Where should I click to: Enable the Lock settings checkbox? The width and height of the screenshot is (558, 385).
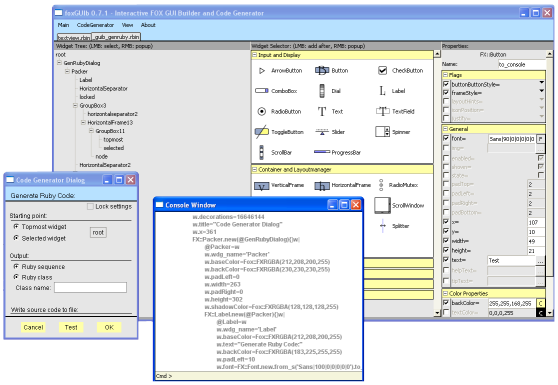click(90, 206)
